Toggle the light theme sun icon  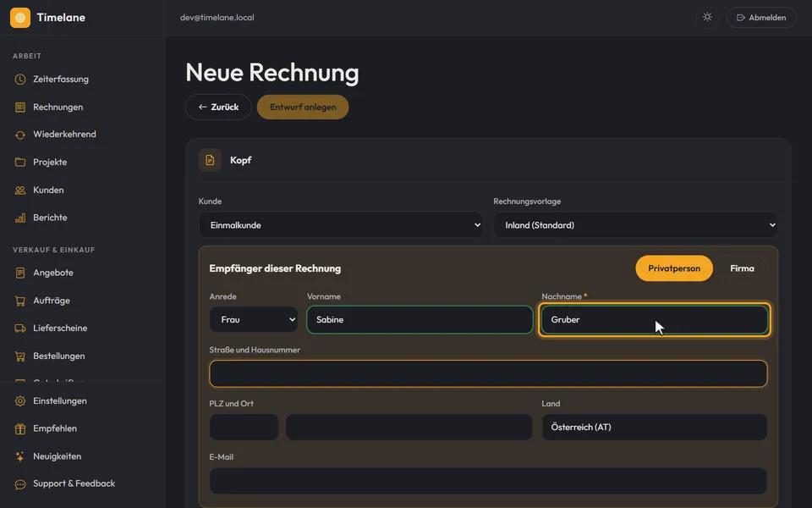[707, 17]
